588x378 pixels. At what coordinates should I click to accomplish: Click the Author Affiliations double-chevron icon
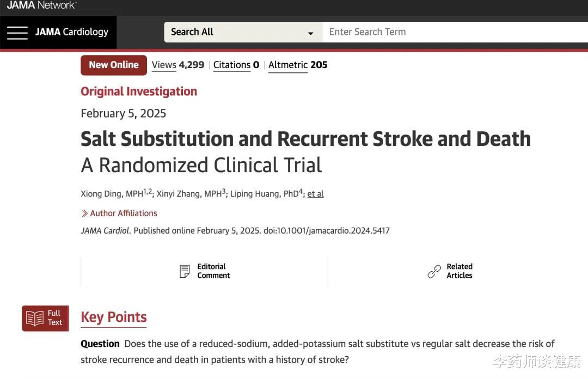84,214
